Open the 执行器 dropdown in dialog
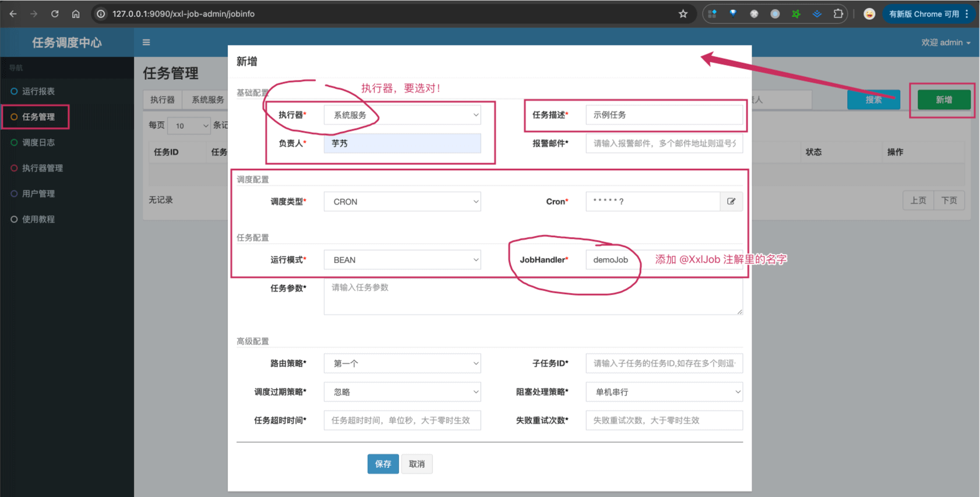The width and height of the screenshot is (980, 497). (x=402, y=115)
